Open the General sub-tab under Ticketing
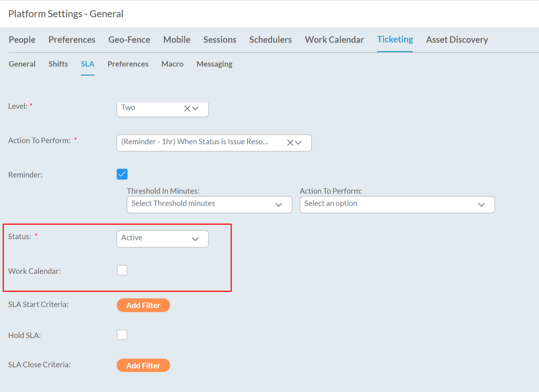Viewport: 539px width, 392px height. [22, 64]
